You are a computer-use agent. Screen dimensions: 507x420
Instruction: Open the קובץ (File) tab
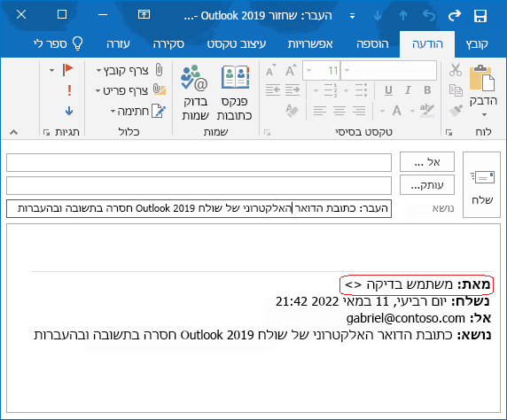click(477, 43)
